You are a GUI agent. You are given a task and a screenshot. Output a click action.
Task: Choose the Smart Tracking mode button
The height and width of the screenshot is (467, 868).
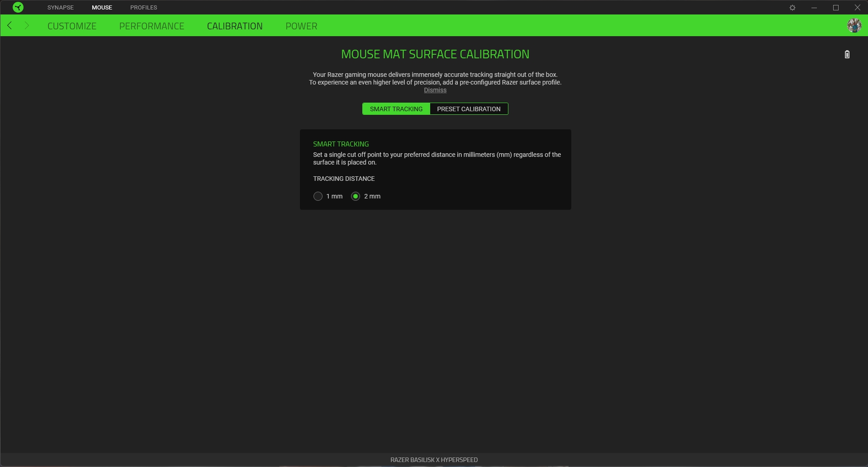[x=396, y=109]
